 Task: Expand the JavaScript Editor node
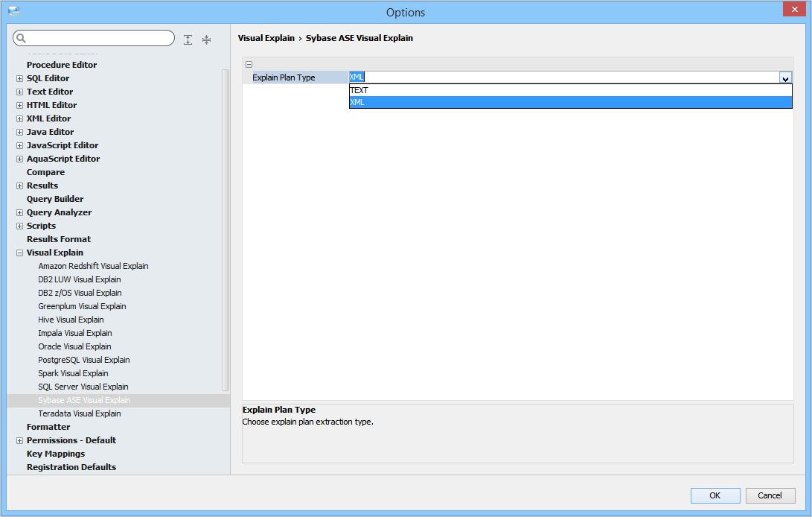19,146
